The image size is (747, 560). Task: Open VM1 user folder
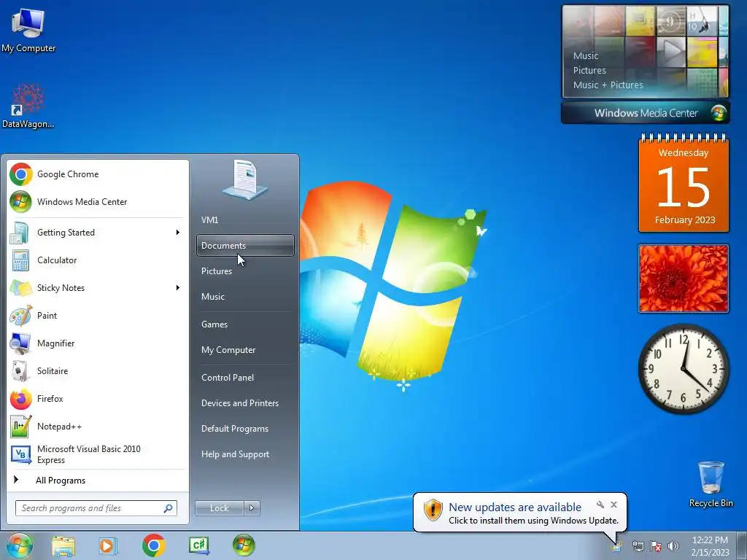[245, 220]
